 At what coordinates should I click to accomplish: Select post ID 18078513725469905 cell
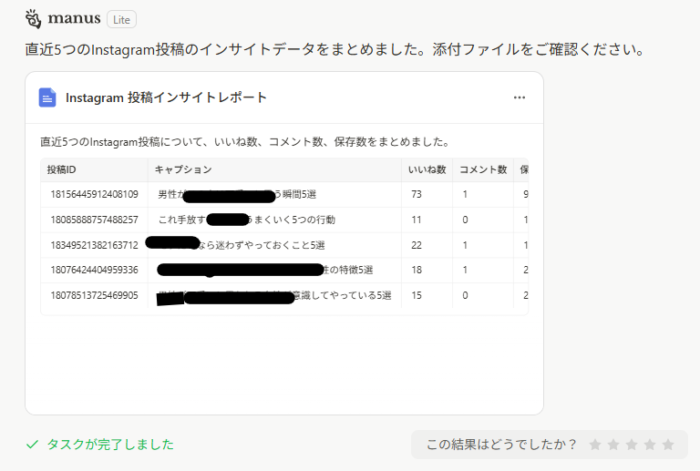(94, 294)
